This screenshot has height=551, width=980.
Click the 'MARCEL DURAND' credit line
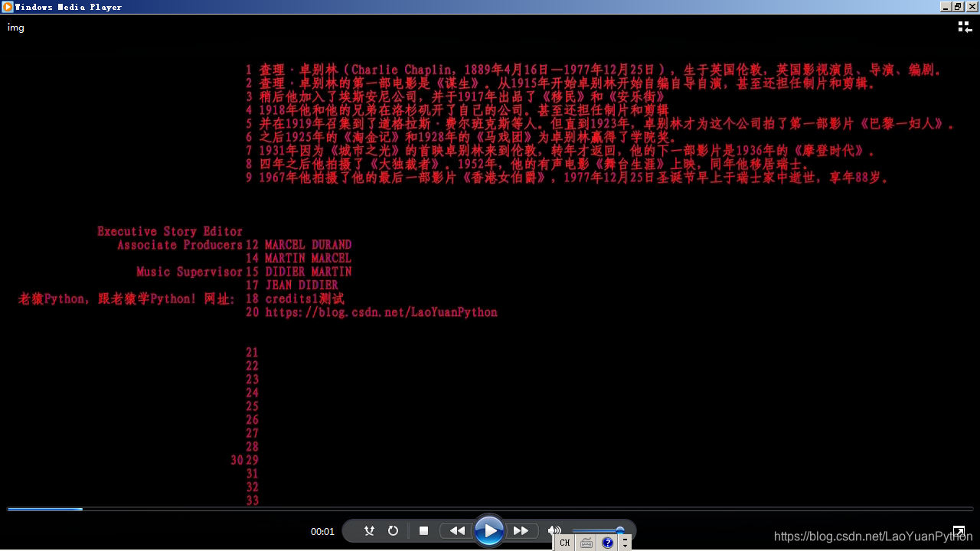(309, 245)
